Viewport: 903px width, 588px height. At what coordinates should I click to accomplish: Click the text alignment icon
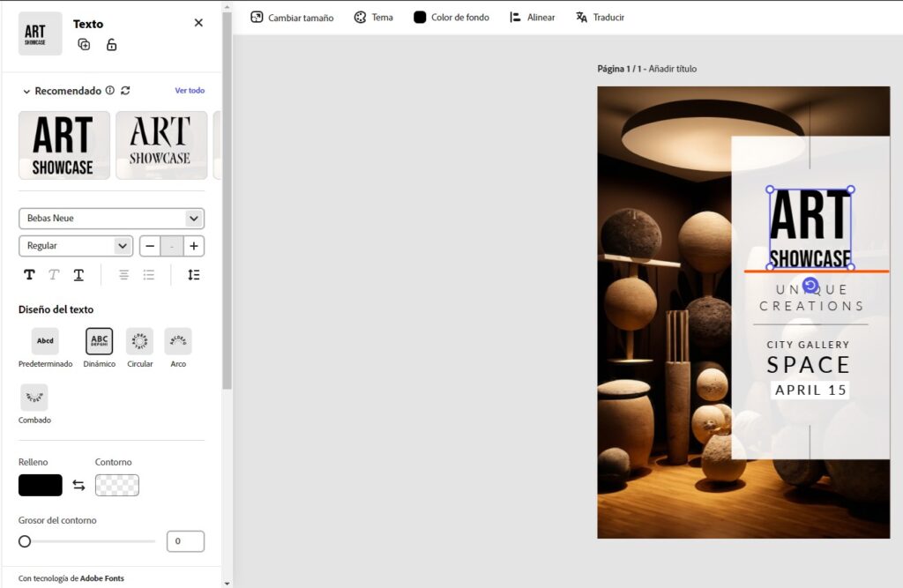click(123, 275)
